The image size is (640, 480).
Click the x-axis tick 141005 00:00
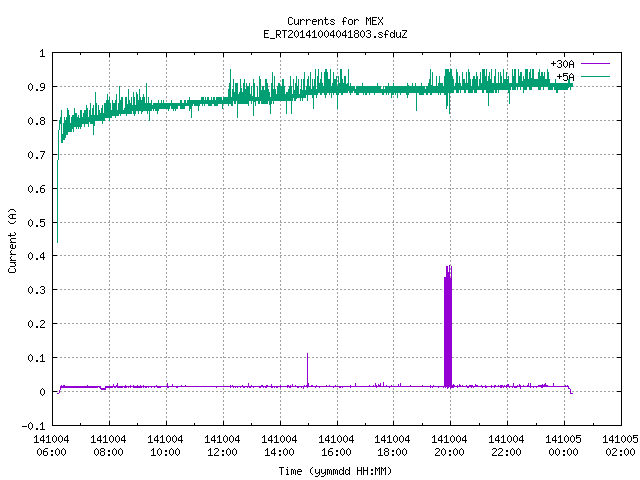[563, 446]
